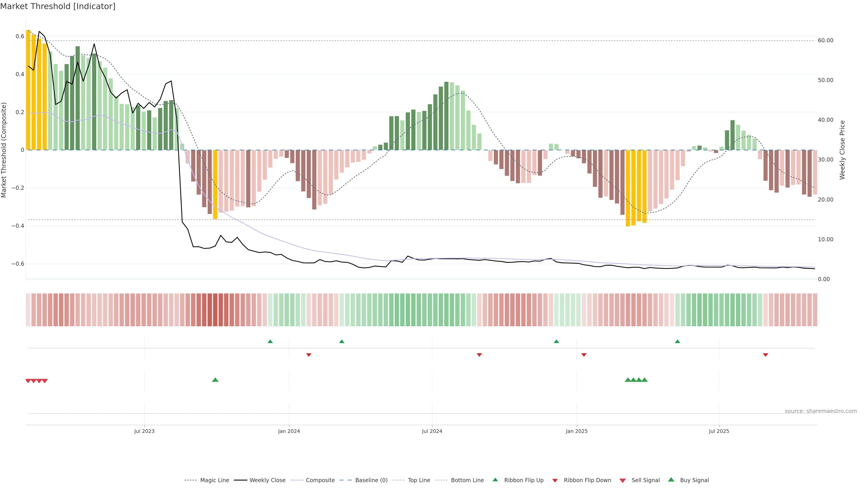This screenshot has height=488, width=868.
Task: Click the lone green buy signal triangle near Oct 2023
Action: pos(215,380)
